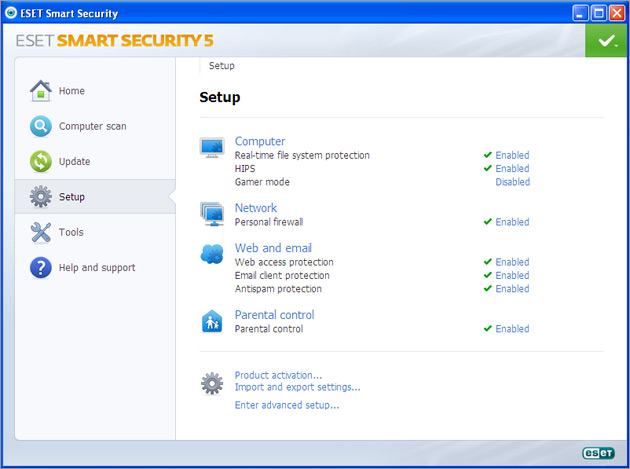Click the Computer scan magnifier icon
Screen dimensions: 630x469
point(41,127)
